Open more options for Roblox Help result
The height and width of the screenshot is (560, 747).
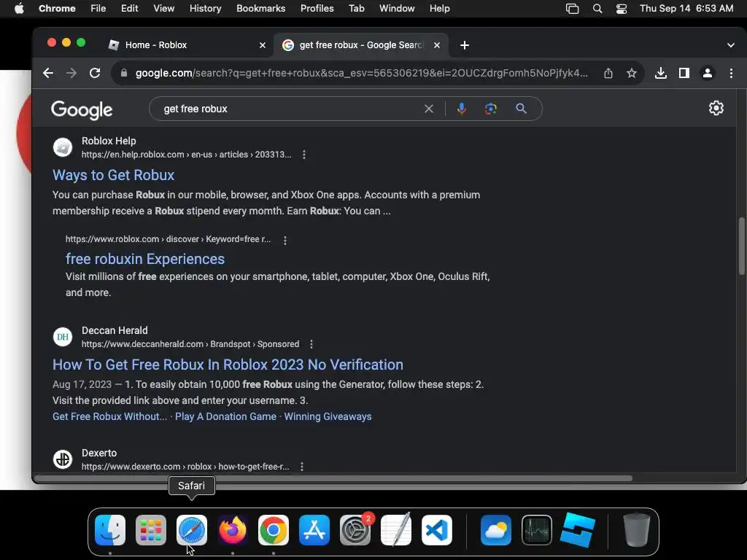pyautogui.click(x=304, y=155)
